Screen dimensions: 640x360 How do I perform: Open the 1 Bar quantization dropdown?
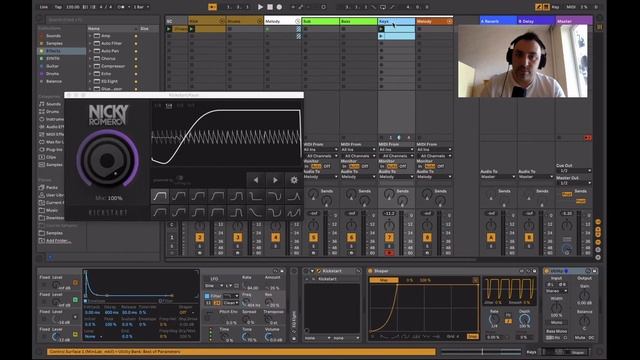[141, 7]
